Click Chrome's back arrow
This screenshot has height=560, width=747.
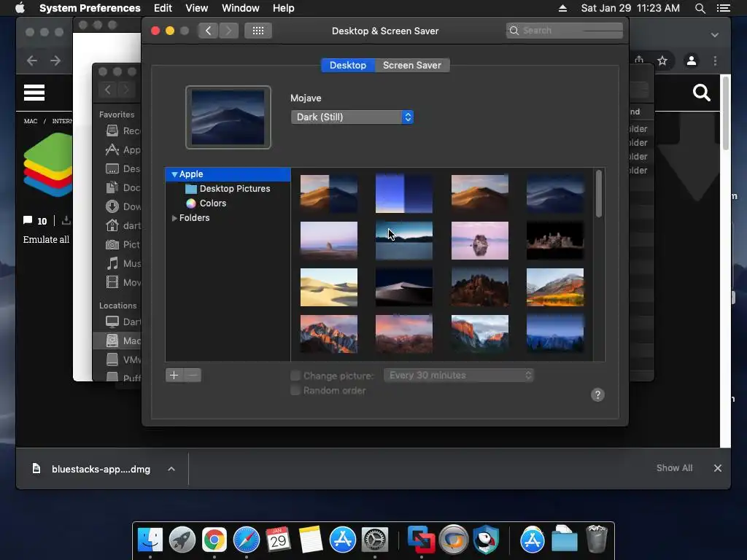coord(32,61)
